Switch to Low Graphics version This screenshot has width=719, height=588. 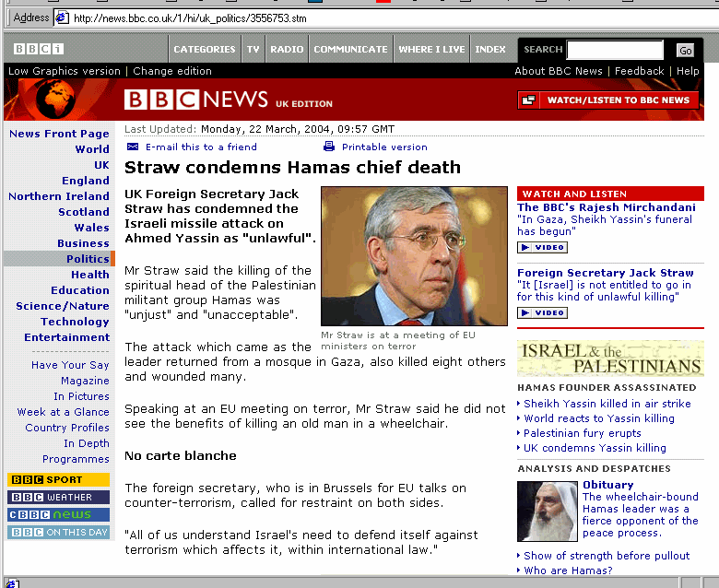[x=65, y=71]
